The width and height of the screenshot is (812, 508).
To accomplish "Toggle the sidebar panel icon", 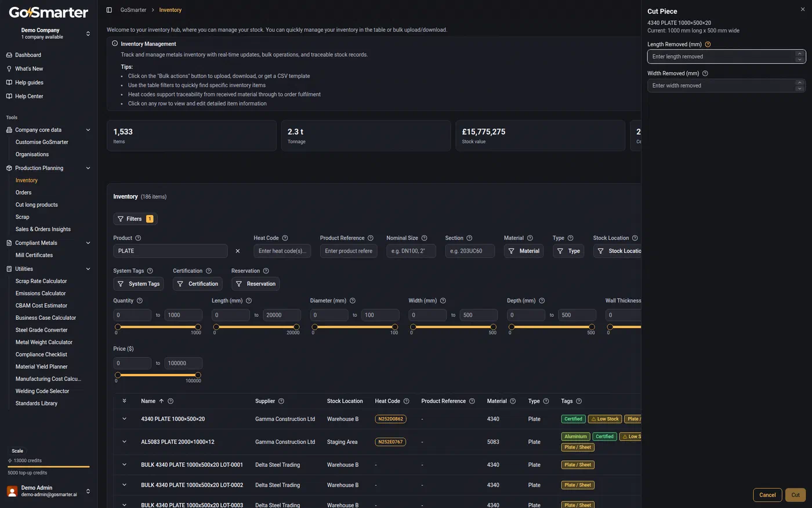I will 109,10.
